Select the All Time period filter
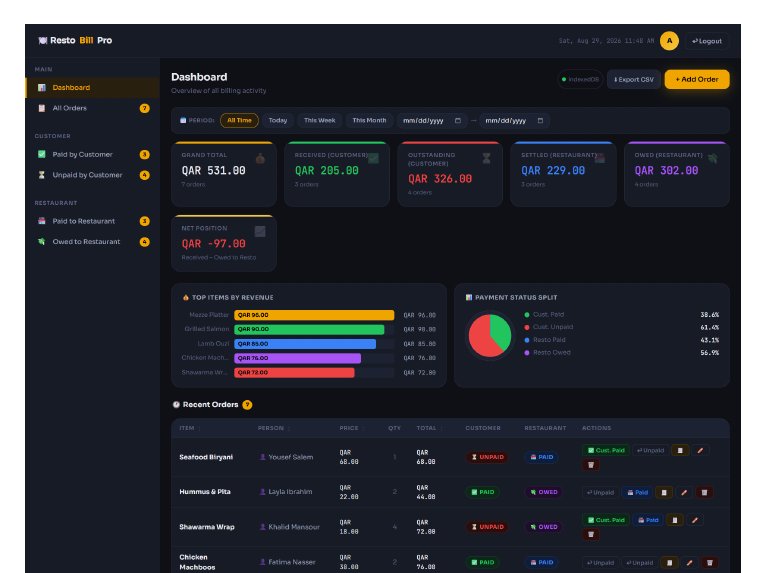 [x=239, y=120]
